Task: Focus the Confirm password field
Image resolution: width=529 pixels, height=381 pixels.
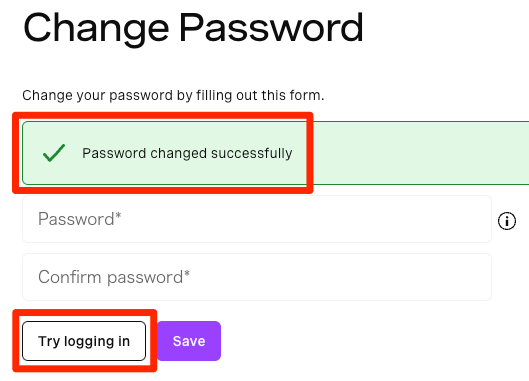Action: (x=257, y=277)
